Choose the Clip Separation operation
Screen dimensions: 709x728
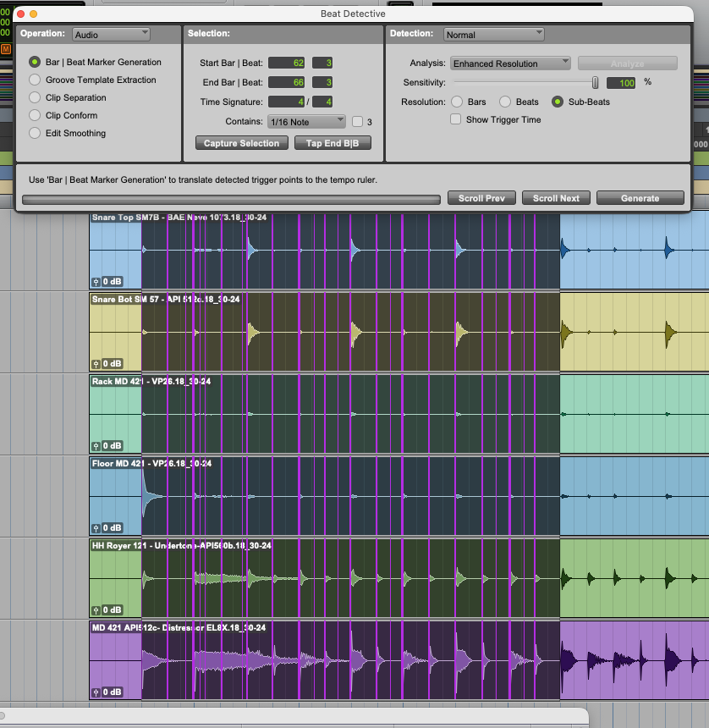pyautogui.click(x=35, y=97)
